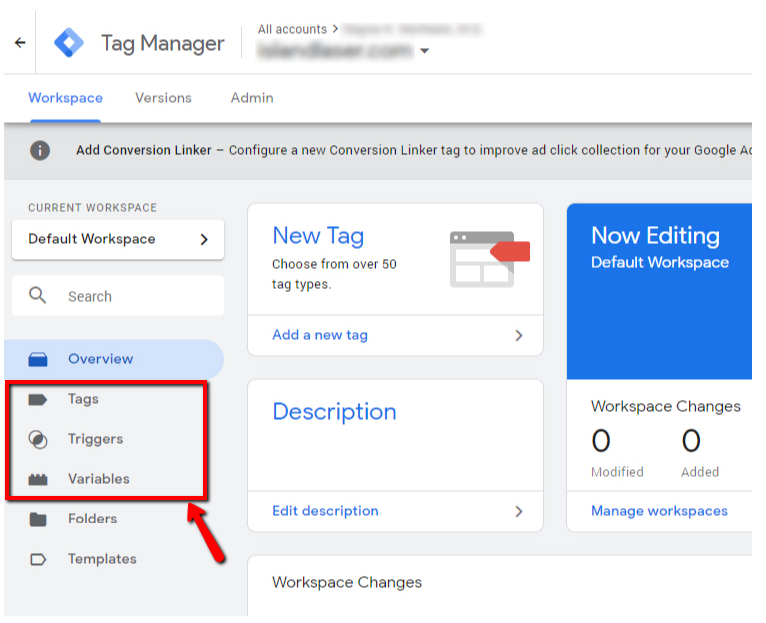Click the back arrow icon
This screenshot has width=766, height=623.
click(x=19, y=44)
